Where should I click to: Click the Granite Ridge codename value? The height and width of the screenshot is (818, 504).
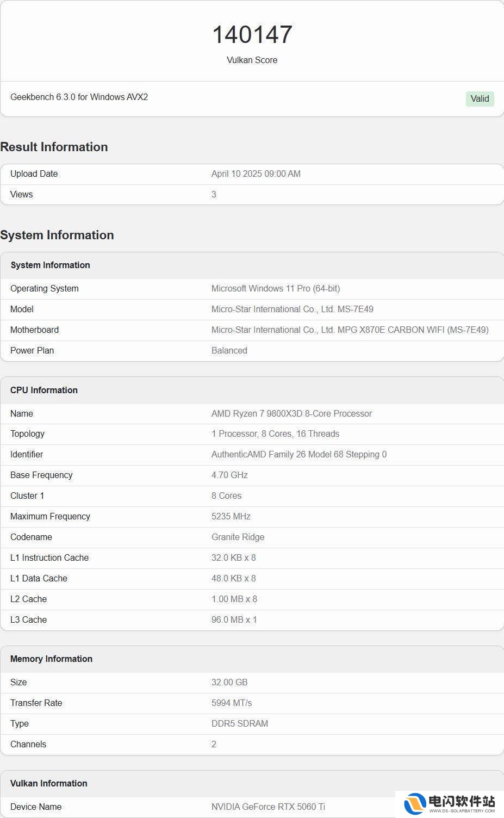point(238,537)
